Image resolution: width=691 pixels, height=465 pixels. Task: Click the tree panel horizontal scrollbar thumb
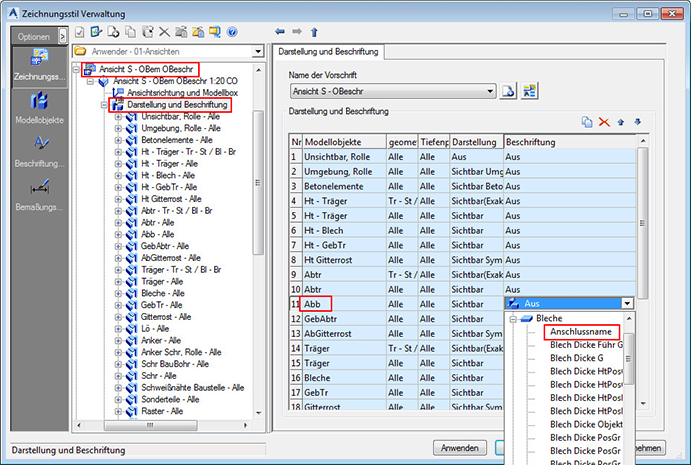pos(150,425)
